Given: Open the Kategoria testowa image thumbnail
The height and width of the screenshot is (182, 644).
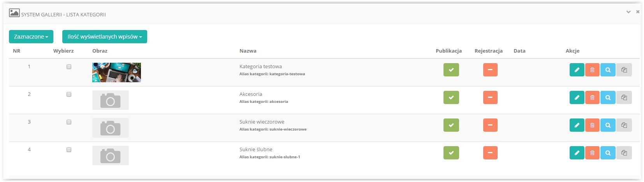Looking at the screenshot, I should click(116, 72).
